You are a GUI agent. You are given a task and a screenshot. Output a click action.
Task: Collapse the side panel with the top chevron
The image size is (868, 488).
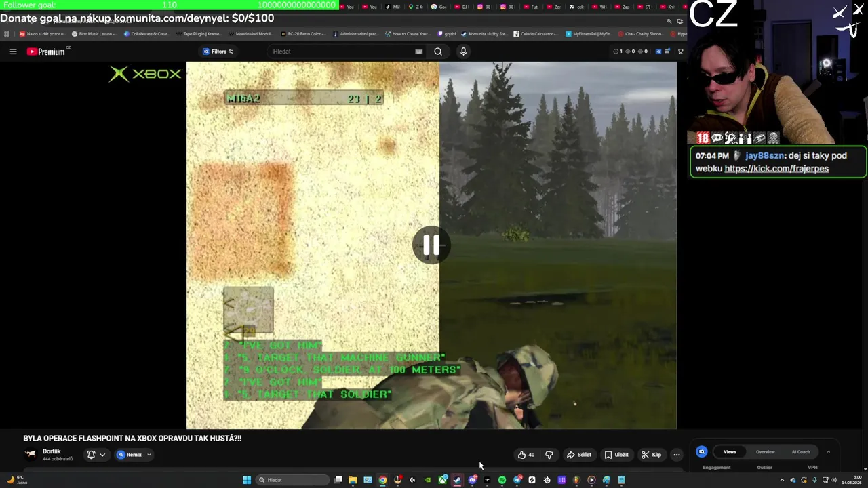point(828,451)
